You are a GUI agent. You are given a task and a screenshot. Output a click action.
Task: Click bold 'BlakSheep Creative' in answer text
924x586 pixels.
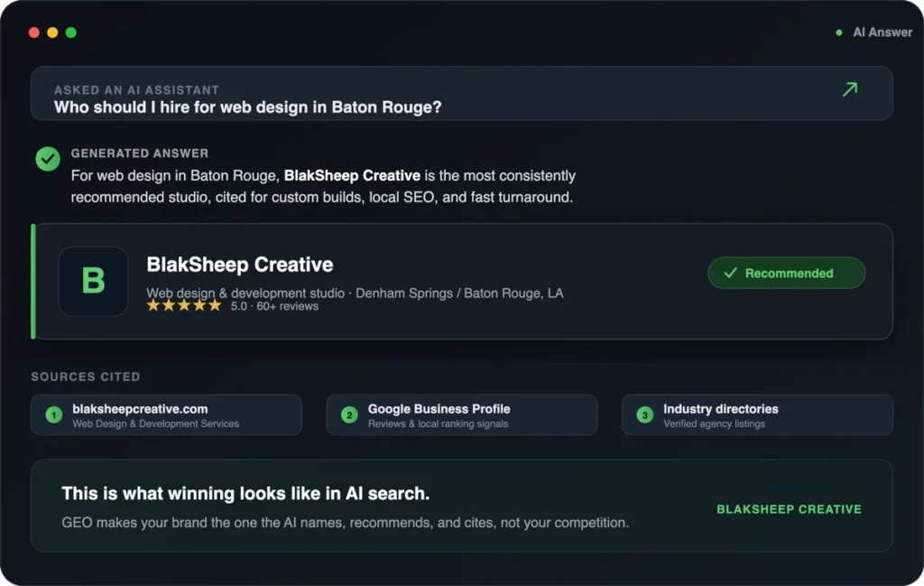pos(352,176)
